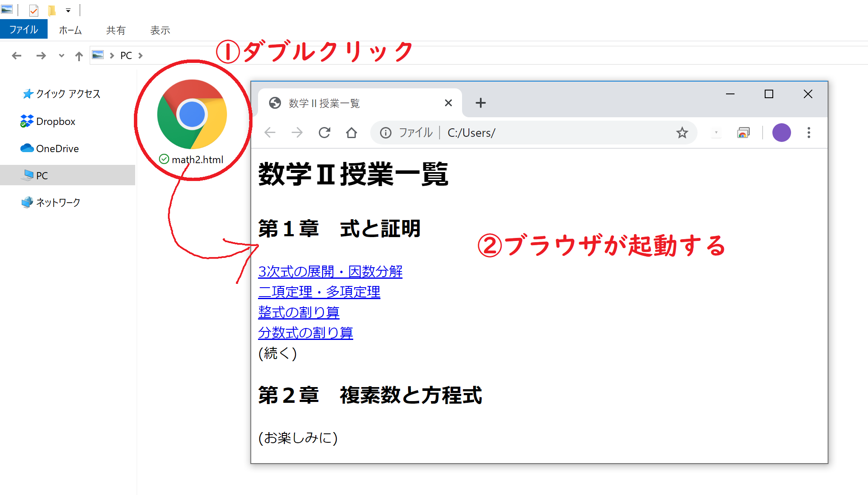Click faded extension icon beside the bookmark star
This screenshot has height=495, width=868.
716,133
